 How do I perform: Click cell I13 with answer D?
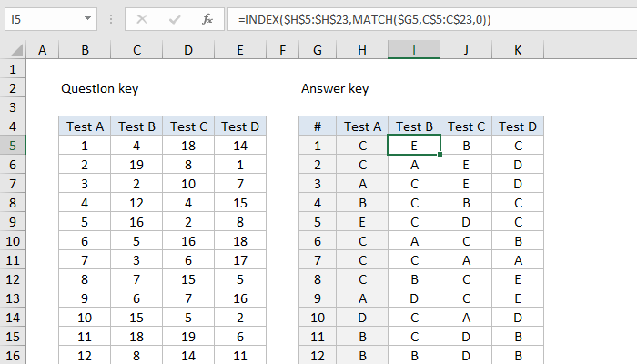pyautogui.click(x=414, y=298)
